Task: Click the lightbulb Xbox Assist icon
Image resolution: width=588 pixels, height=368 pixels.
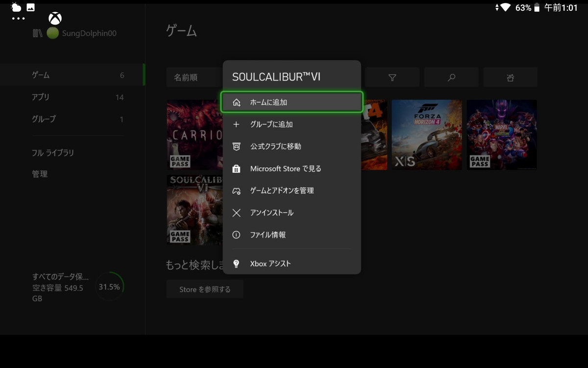Action: (237, 264)
